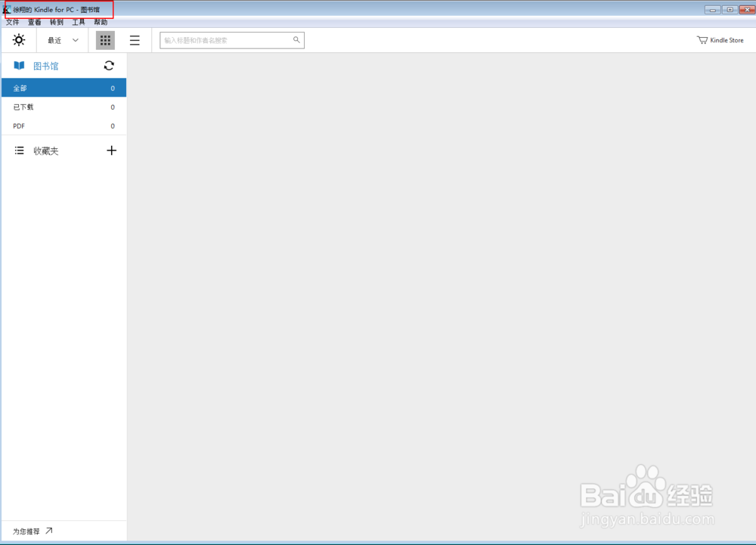
Task: Click the open book library icon
Action: (19, 66)
